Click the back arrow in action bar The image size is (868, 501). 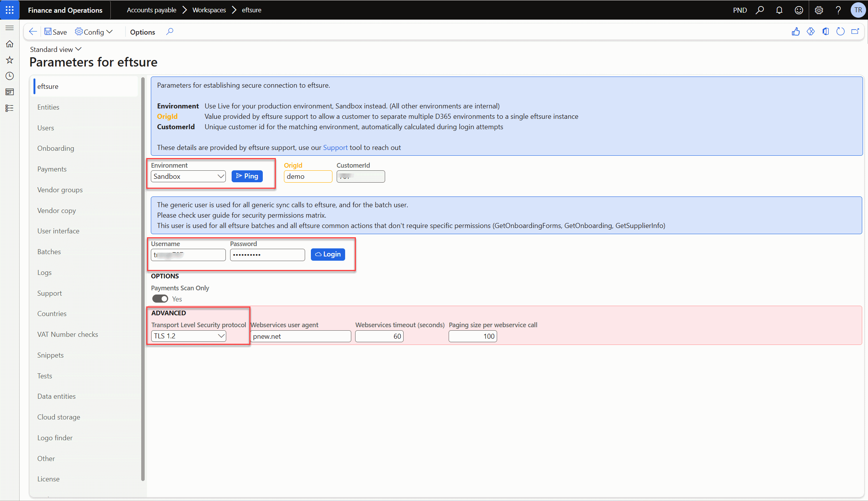pyautogui.click(x=33, y=32)
